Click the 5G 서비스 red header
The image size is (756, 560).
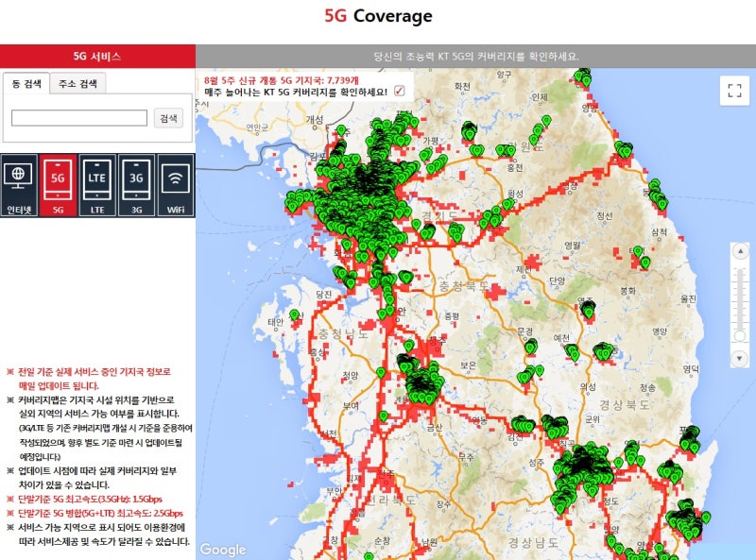coord(97,57)
